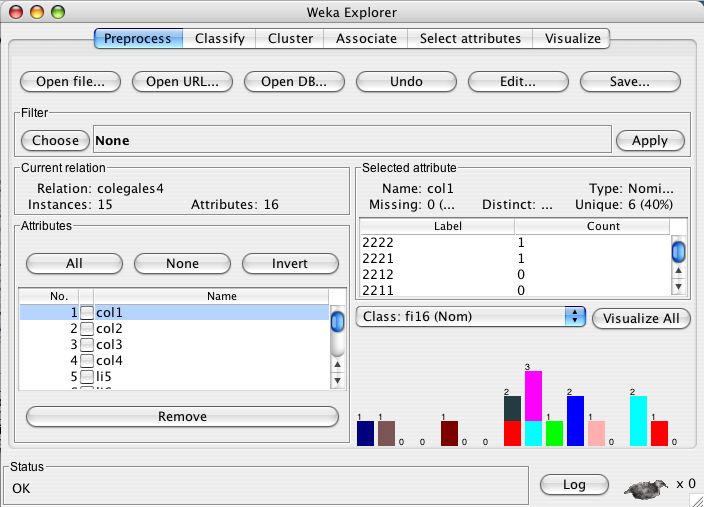Screen dimensions: 704x507
Task: Click the magenta histogram bar
Action: point(533,395)
